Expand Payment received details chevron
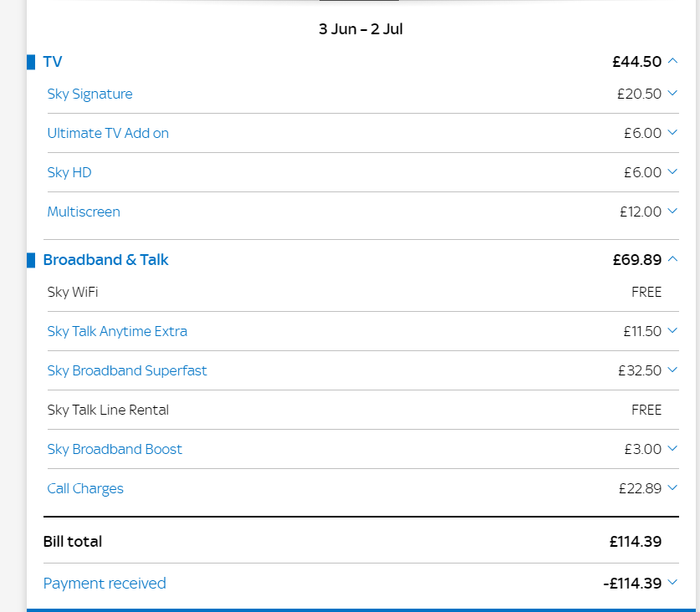The height and width of the screenshot is (612, 700). (672, 583)
